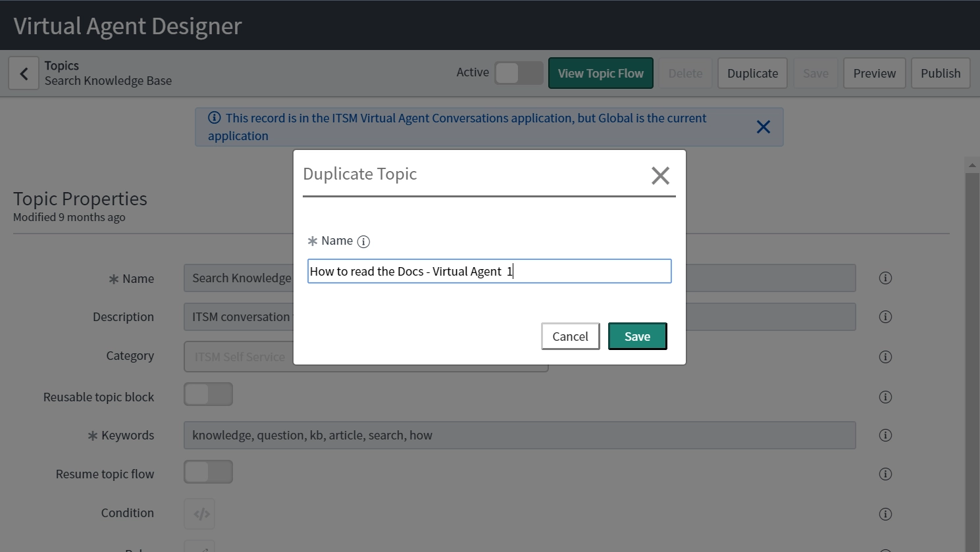Screen dimensions: 980x552
Task: Dismiss the application scope info banner
Action: (763, 127)
